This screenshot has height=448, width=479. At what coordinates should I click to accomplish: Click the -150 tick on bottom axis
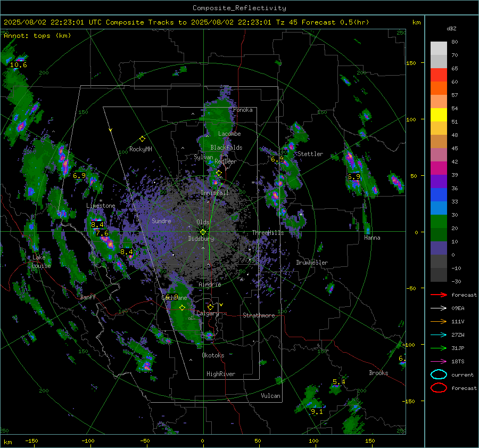(31, 441)
